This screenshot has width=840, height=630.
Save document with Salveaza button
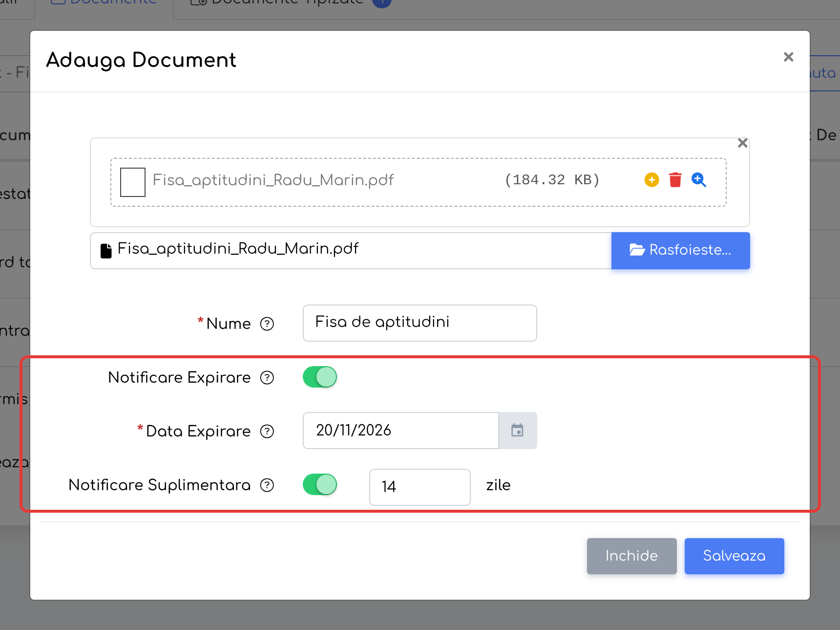pyautogui.click(x=734, y=556)
